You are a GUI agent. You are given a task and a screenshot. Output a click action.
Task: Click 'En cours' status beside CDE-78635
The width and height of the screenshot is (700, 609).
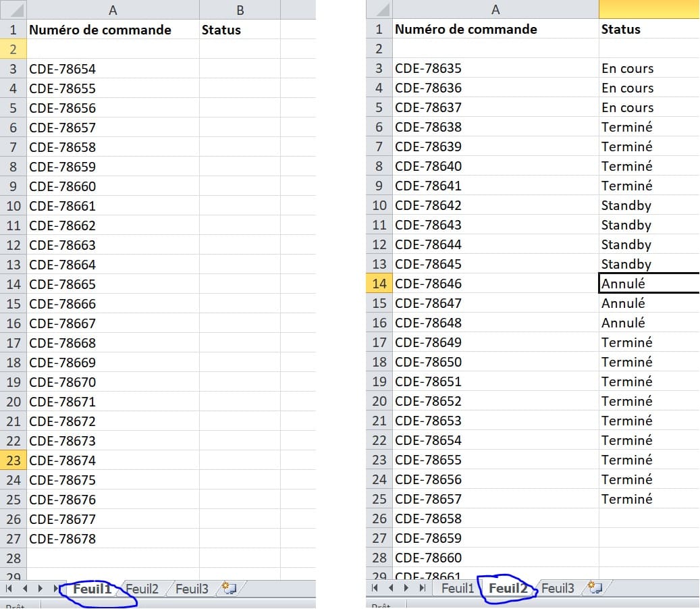pyautogui.click(x=649, y=68)
